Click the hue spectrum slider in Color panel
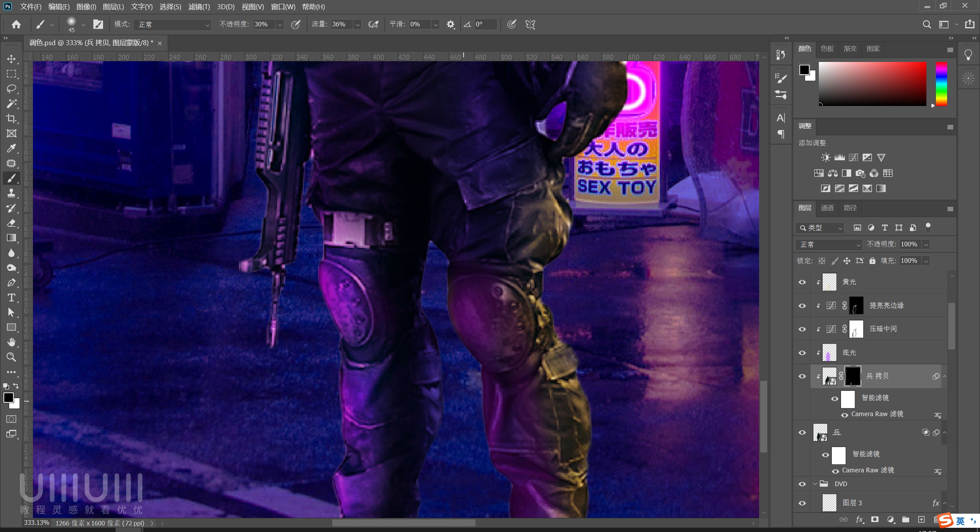The image size is (980, 532). (941, 84)
